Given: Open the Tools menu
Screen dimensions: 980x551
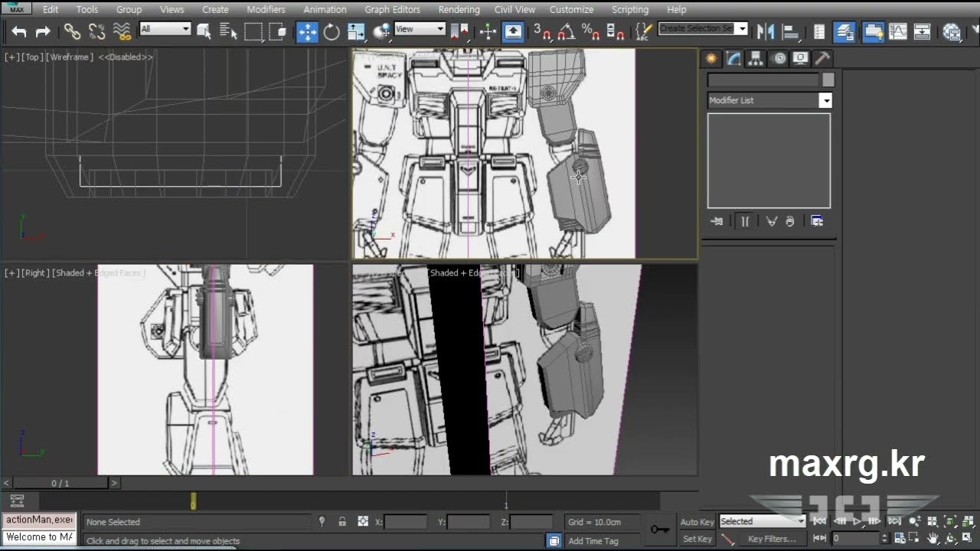Looking at the screenshot, I should coord(87,9).
